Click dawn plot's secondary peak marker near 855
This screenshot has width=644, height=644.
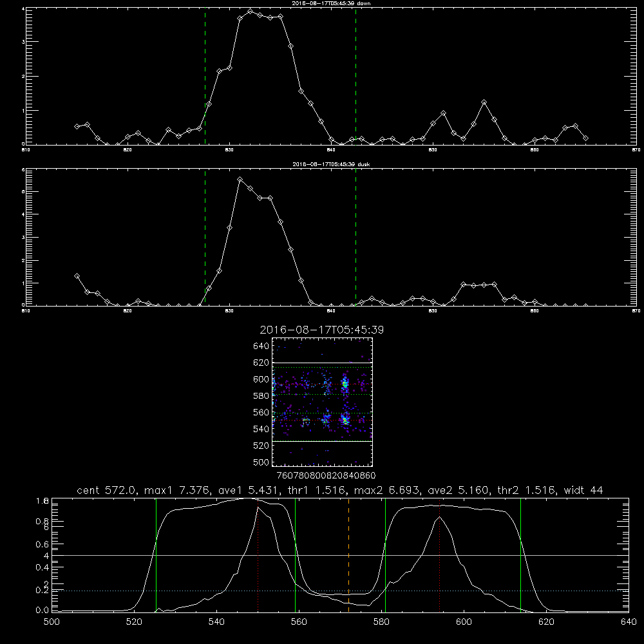[484, 102]
